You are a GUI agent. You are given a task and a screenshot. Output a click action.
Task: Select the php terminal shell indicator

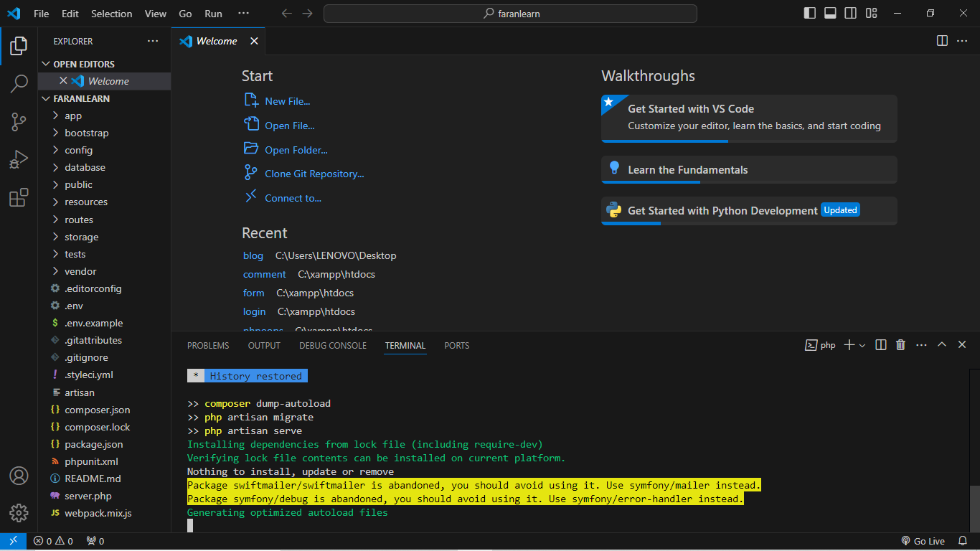(820, 345)
